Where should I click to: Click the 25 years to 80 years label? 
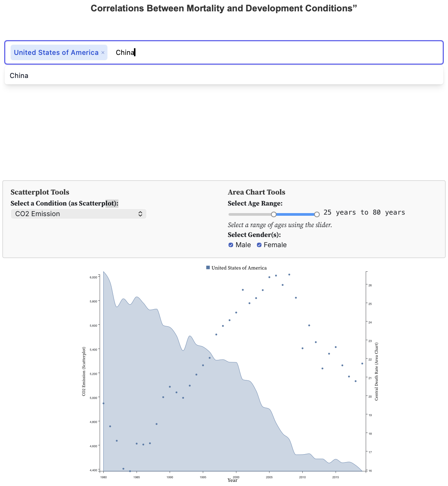(364, 212)
